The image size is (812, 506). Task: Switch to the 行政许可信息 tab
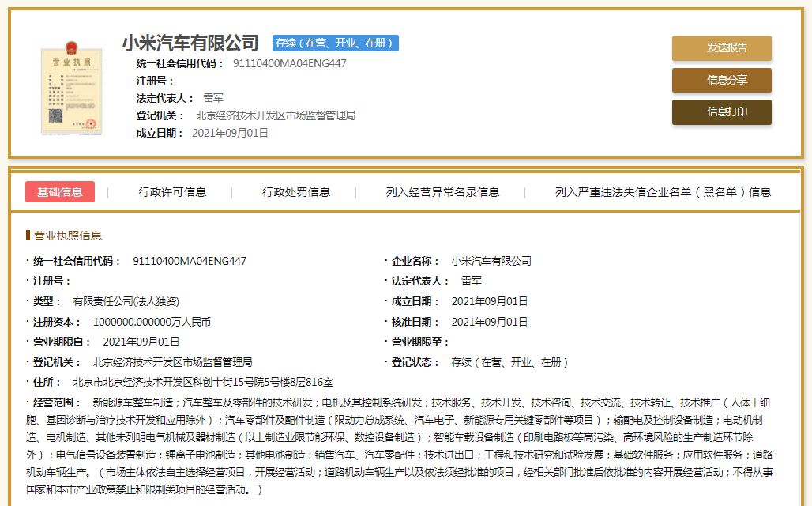tap(172, 192)
